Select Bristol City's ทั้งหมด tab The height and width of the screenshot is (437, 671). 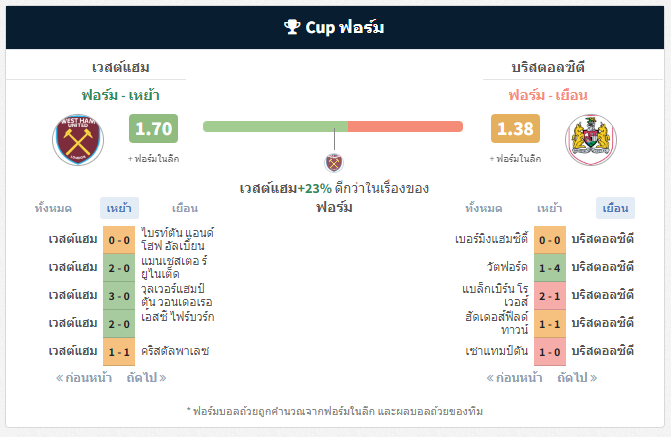(484, 208)
